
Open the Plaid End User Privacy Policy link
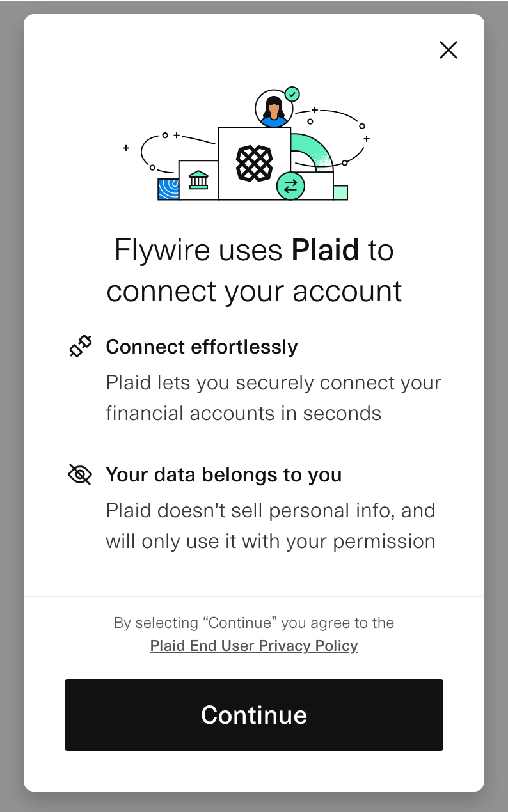tap(254, 646)
